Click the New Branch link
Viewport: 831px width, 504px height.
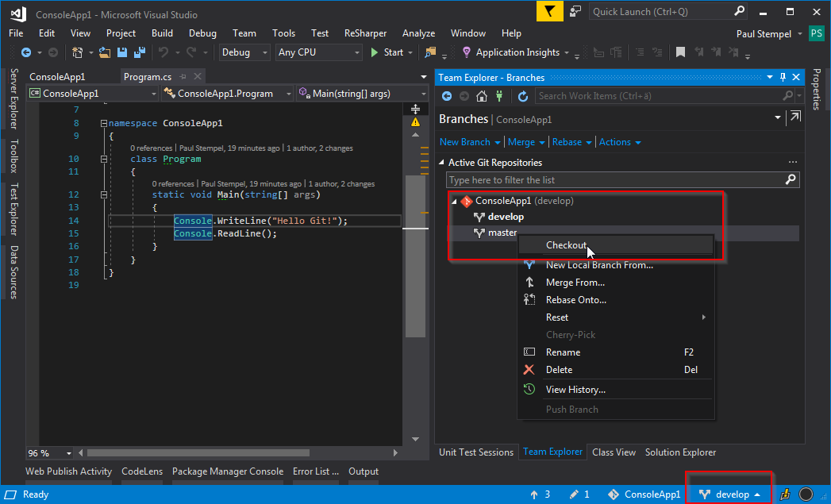point(465,142)
